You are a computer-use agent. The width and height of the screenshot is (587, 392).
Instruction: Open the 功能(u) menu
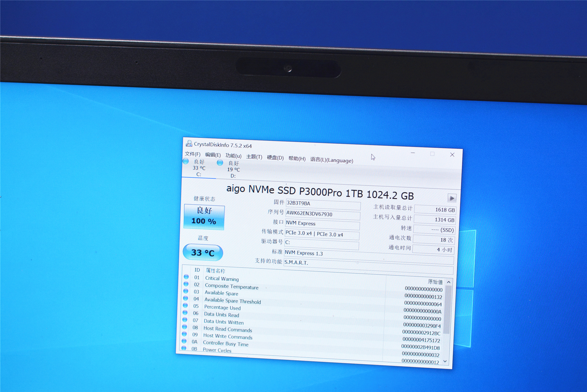pos(233,156)
